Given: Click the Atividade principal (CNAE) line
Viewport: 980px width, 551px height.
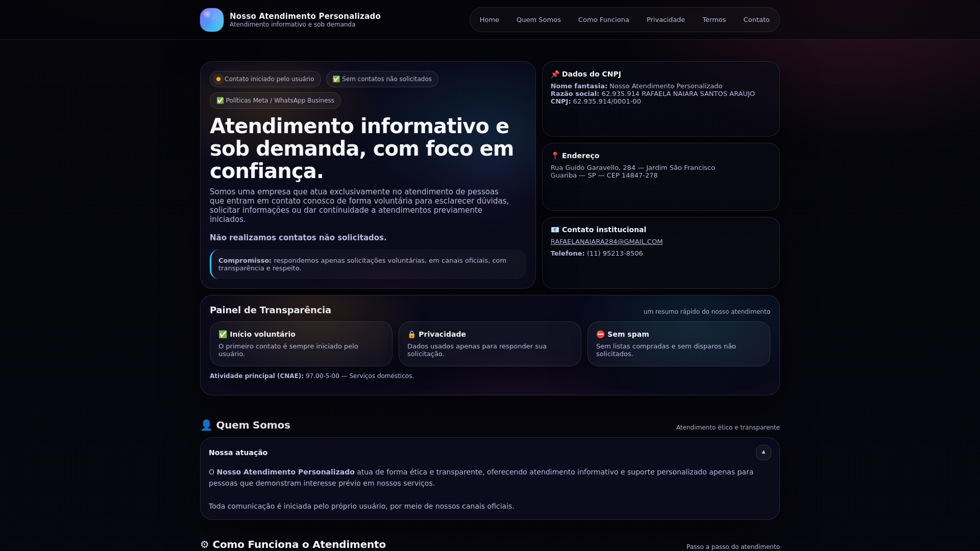Looking at the screenshot, I should (311, 376).
